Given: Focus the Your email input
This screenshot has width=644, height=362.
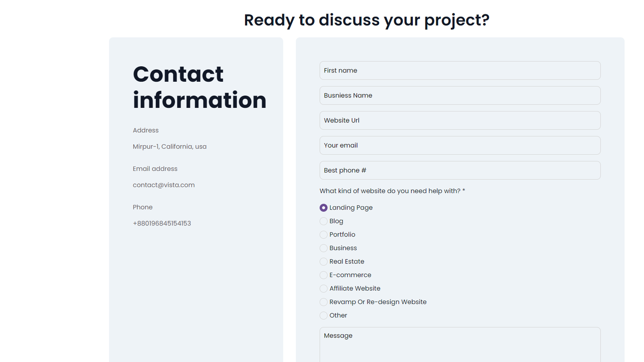Looking at the screenshot, I should tap(460, 145).
